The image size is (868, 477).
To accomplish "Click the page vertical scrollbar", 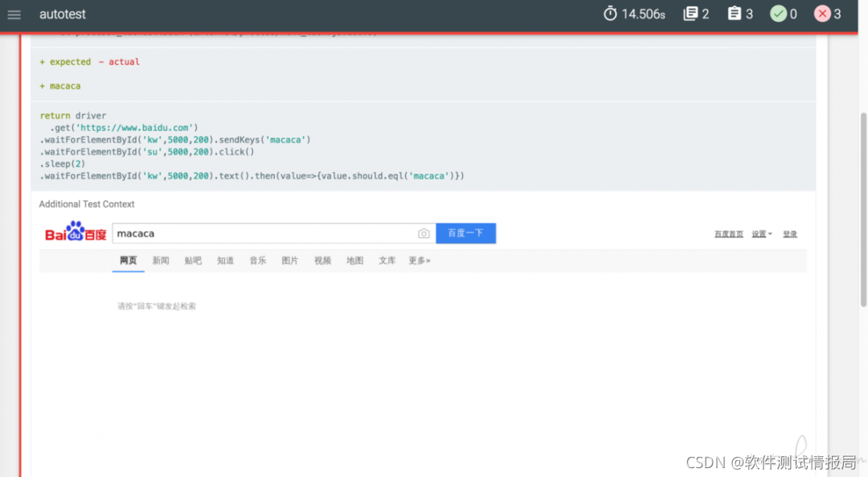I will (x=863, y=209).
